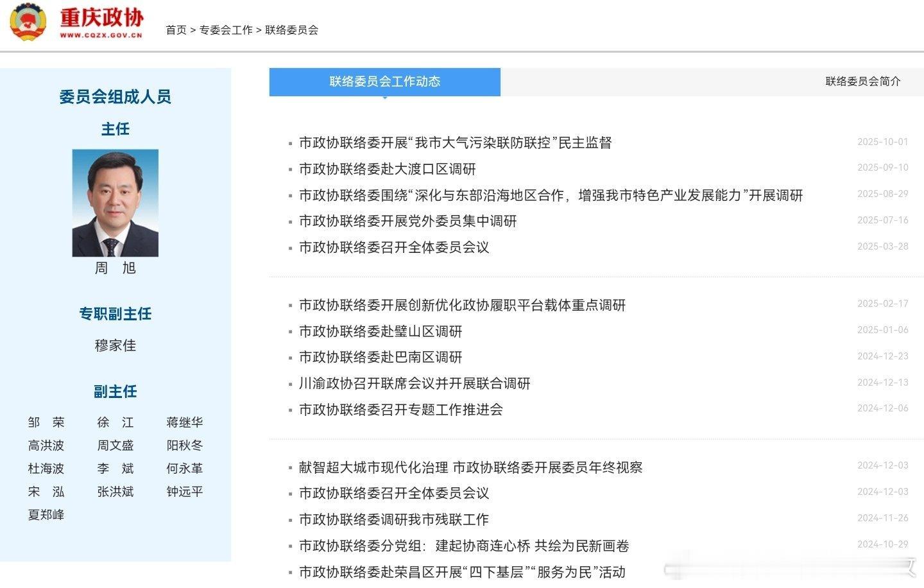Click the date 2024-10-29

tap(883, 544)
